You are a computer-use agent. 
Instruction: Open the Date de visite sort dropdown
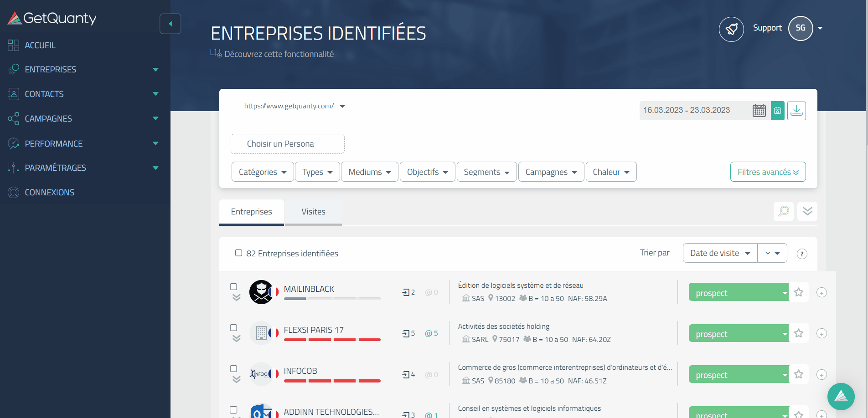tap(720, 253)
